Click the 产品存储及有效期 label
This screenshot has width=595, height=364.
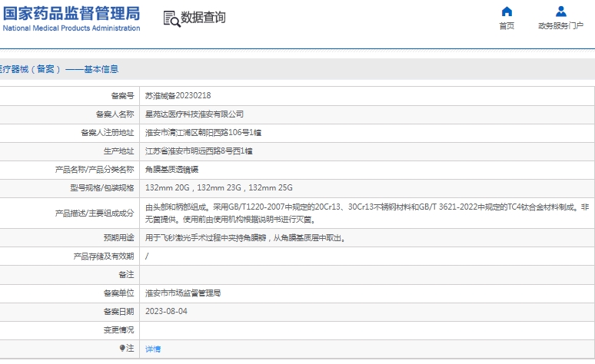tap(104, 256)
